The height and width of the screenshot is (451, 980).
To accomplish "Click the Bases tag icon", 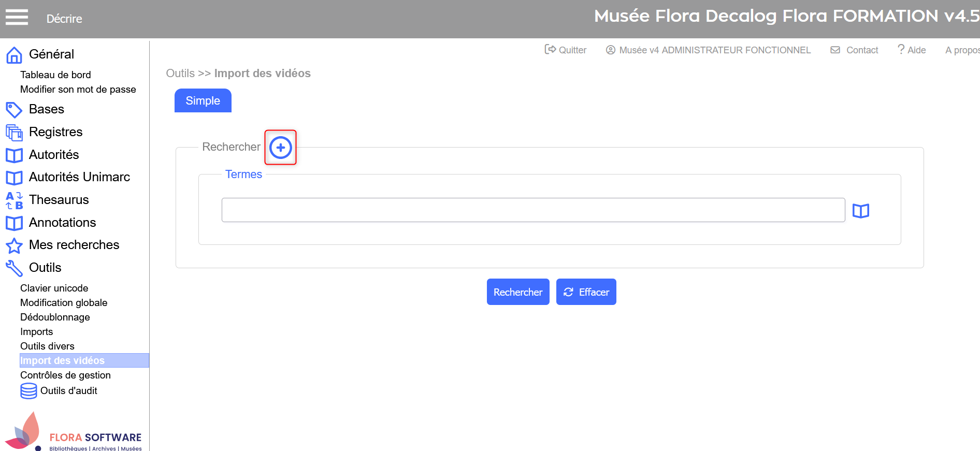I will [x=14, y=110].
